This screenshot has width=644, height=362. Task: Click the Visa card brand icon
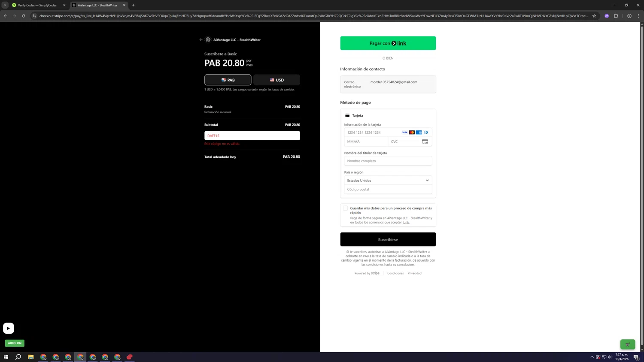pos(404,133)
